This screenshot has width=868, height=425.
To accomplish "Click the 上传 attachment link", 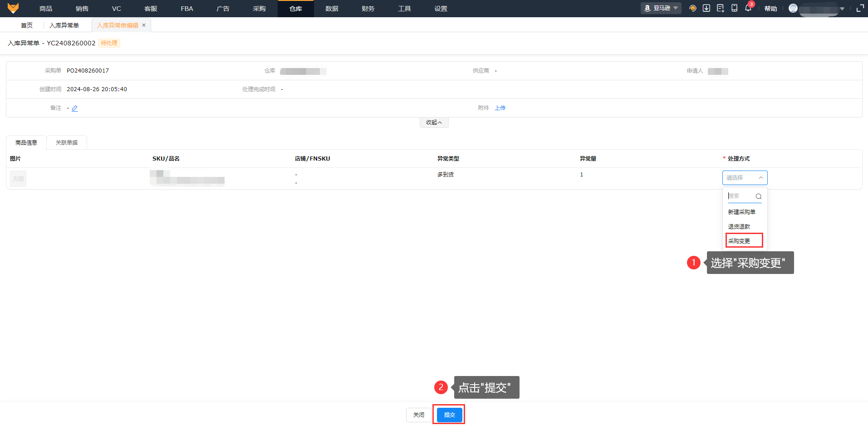I will coord(500,108).
